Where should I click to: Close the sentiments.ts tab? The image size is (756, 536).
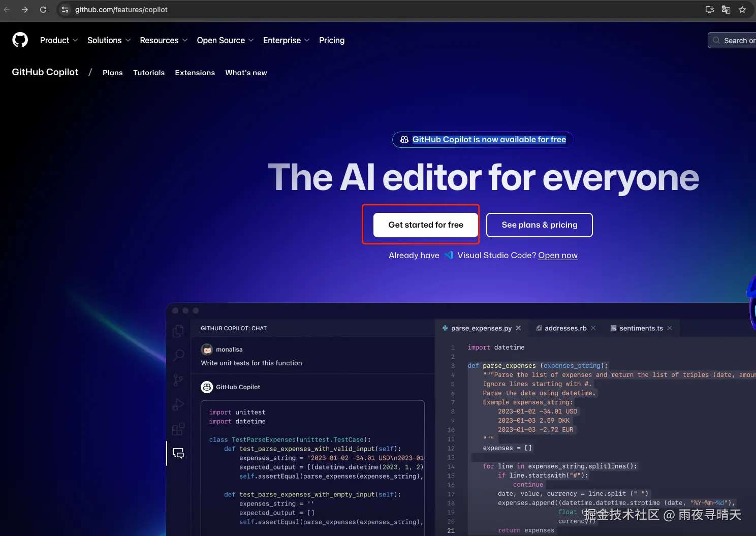click(670, 328)
